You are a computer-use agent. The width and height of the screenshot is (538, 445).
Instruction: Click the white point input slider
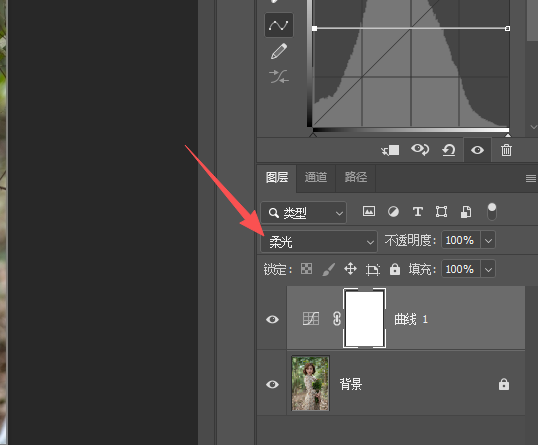[x=508, y=135]
